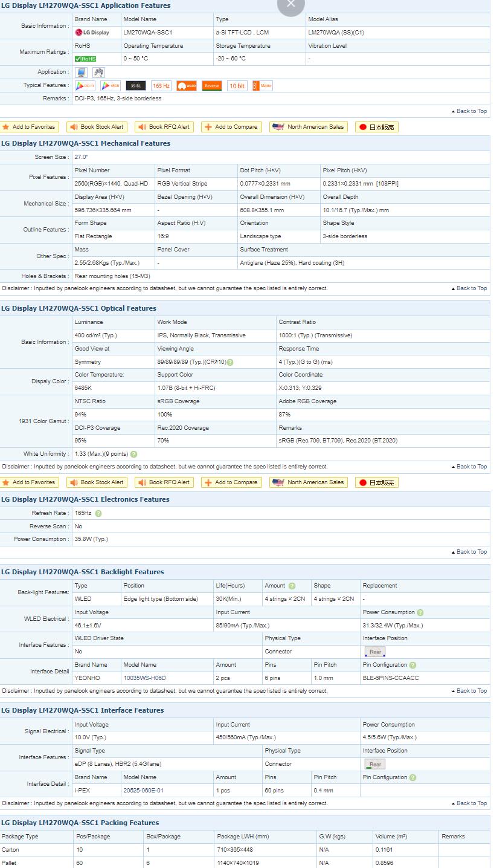This screenshot has width=494, height=868.
Task: Click the LG Display brand logo
Action: tap(92, 33)
